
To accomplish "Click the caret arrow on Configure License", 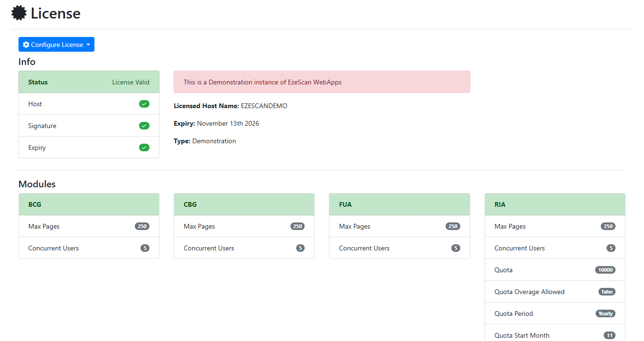I will pyautogui.click(x=88, y=45).
